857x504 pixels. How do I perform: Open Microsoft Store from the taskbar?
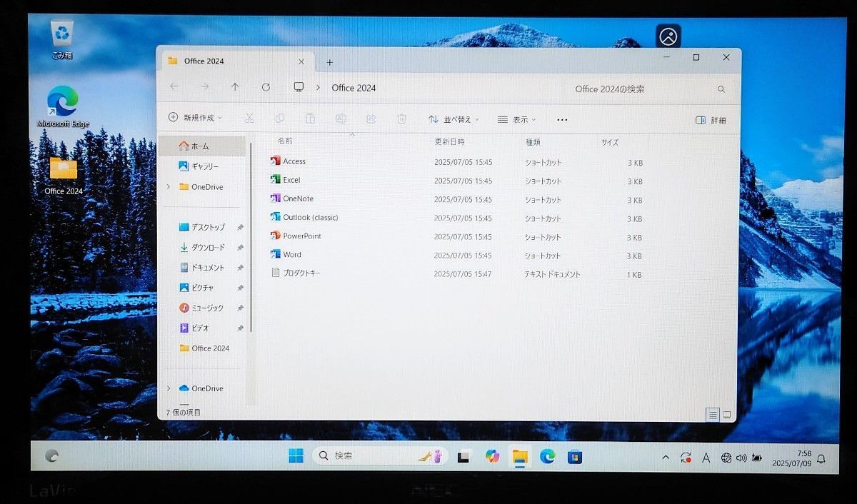click(575, 456)
